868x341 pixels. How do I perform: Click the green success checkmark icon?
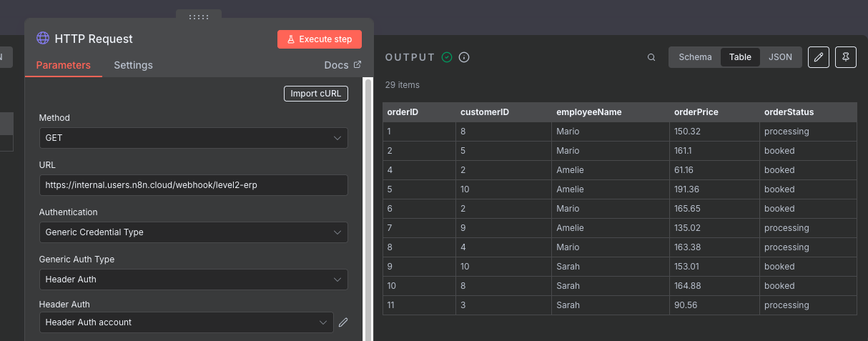447,57
